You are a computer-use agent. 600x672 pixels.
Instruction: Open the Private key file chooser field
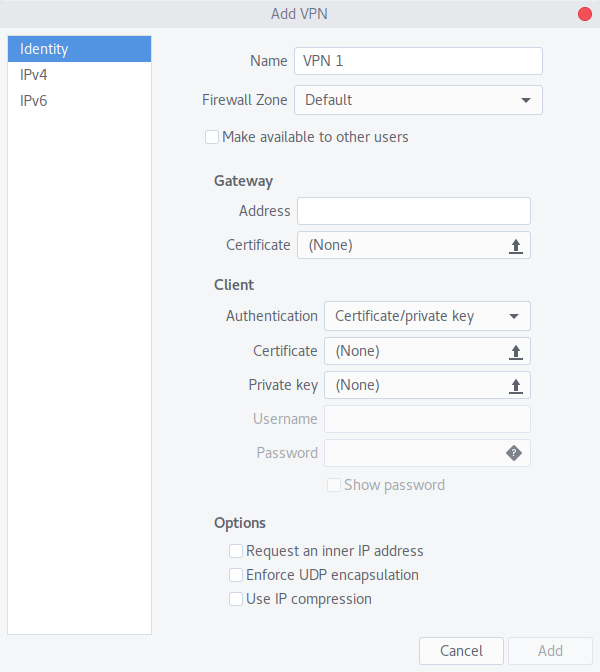(x=427, y=385)
